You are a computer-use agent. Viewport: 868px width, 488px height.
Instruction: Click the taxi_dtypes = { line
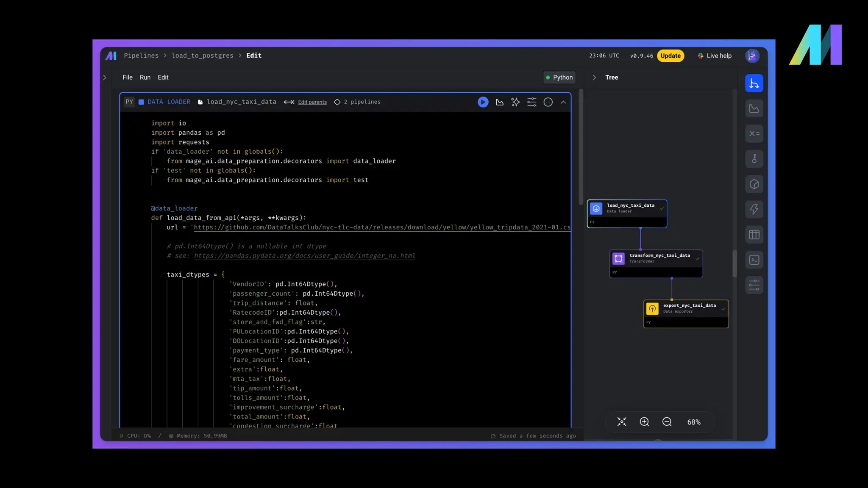[x=195, y=275]
